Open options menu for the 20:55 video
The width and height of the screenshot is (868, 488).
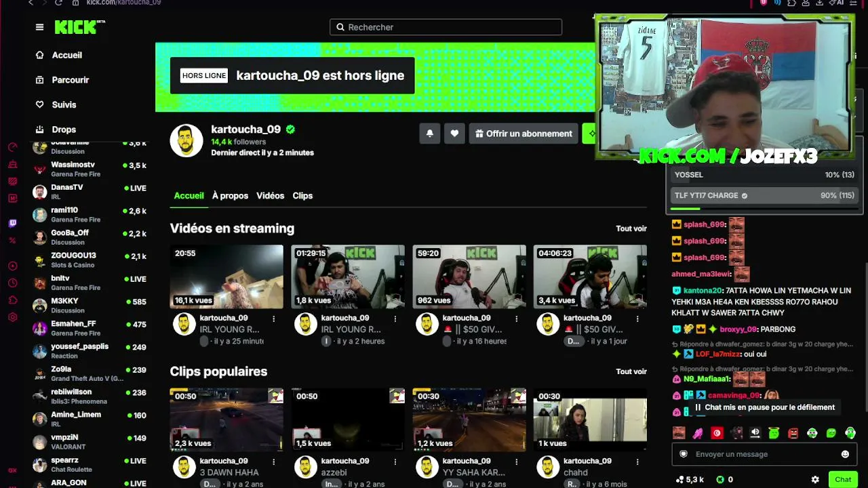click(274, 319)
